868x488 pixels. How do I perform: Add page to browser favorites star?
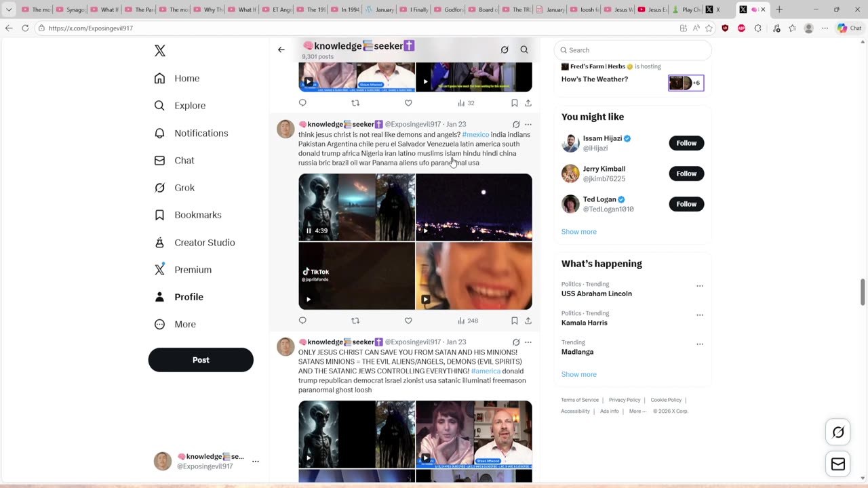point(709,28)
